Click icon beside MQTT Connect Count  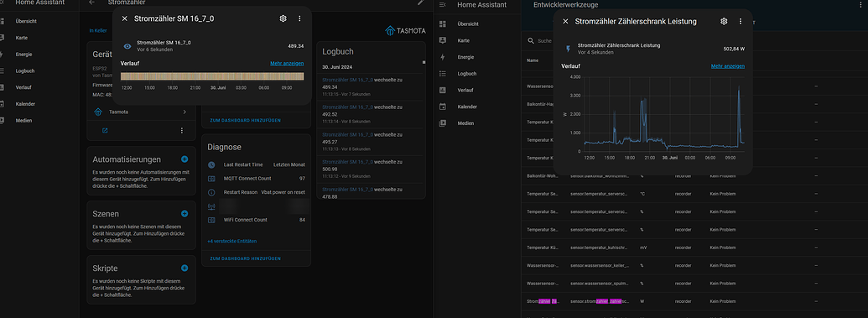click(211, 179)
